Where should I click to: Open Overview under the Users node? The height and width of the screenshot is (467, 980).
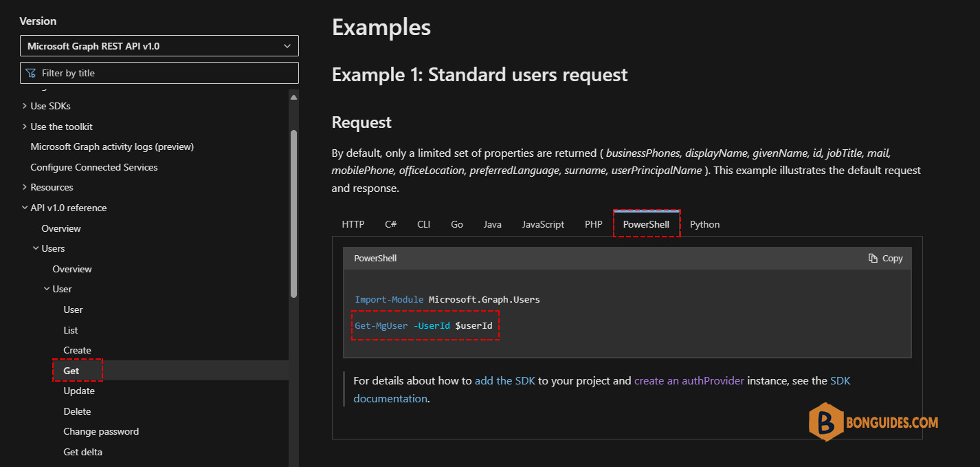coord(72,269)
